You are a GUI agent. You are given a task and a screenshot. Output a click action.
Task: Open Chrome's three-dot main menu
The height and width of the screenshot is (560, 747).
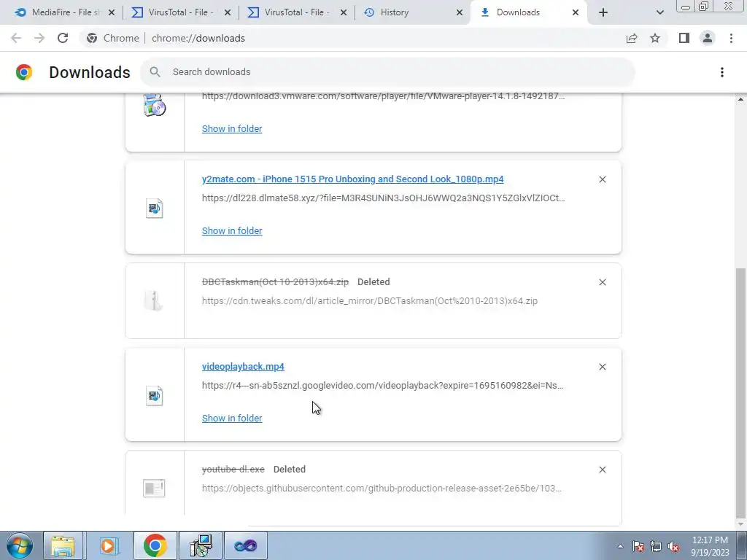(x=731, y=38)
